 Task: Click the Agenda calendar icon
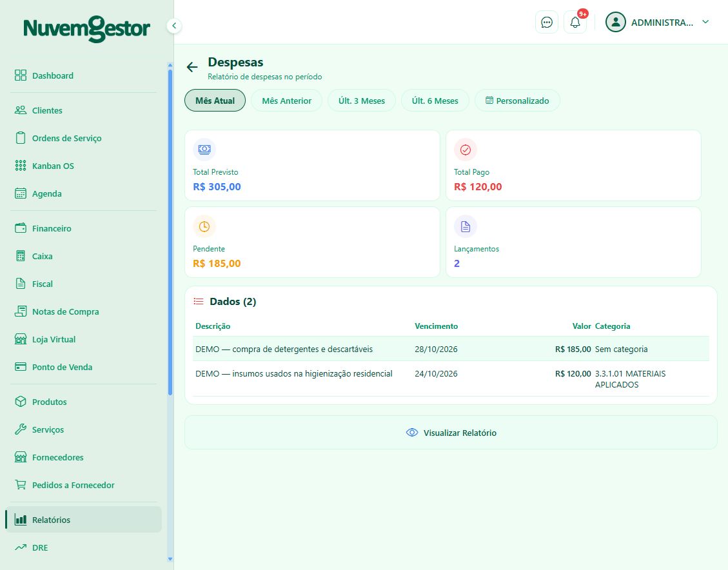click(21, 193)
